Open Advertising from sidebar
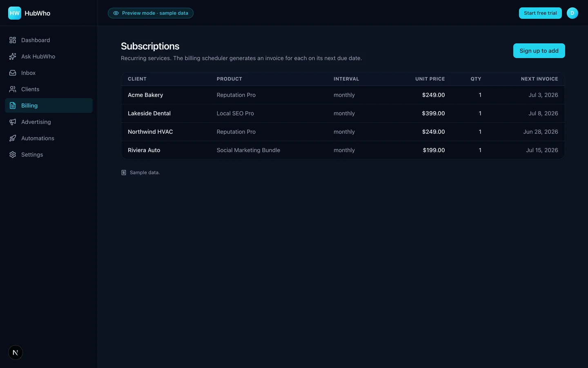Screen dimensions: 588x368 49,122
